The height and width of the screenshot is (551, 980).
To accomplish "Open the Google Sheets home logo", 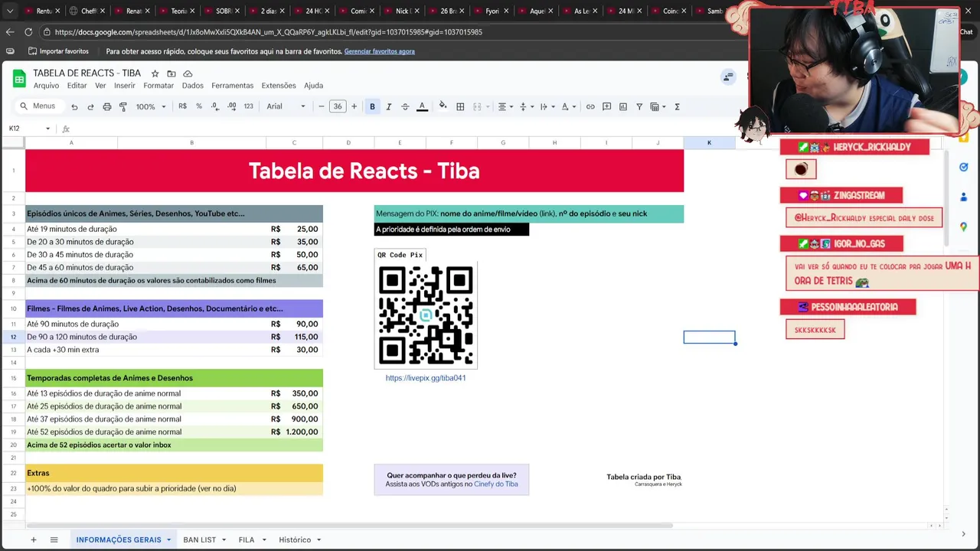I will [18, 78].
